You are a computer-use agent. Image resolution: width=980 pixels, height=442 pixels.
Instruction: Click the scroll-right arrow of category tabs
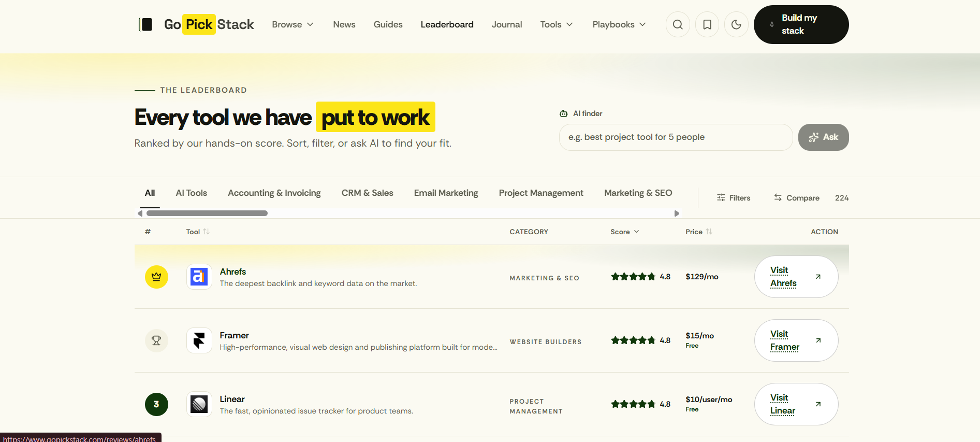(677, 213)
